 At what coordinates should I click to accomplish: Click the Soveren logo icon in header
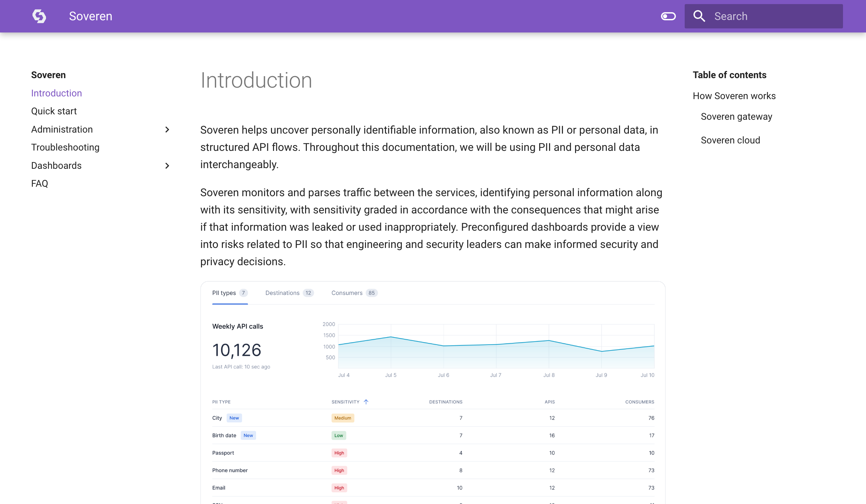pos(39,16)
